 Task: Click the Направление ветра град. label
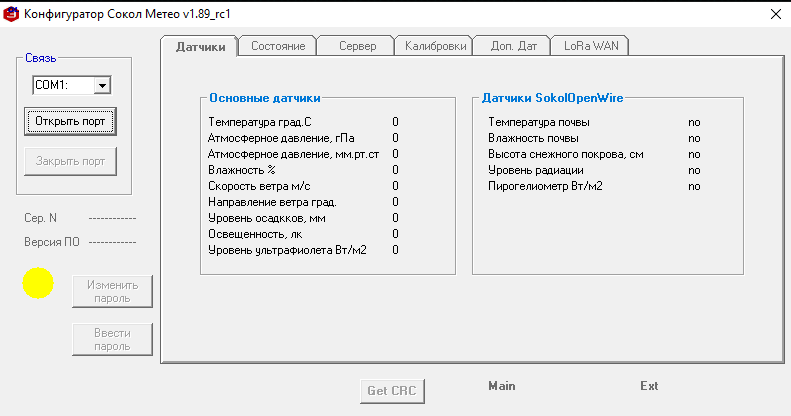pos(272,202)
